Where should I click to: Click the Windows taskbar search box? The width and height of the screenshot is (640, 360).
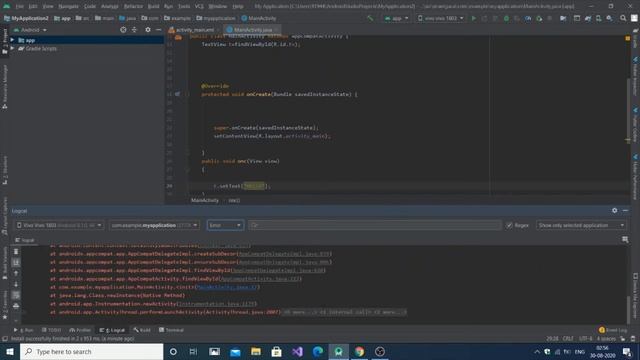pos(91,351)
